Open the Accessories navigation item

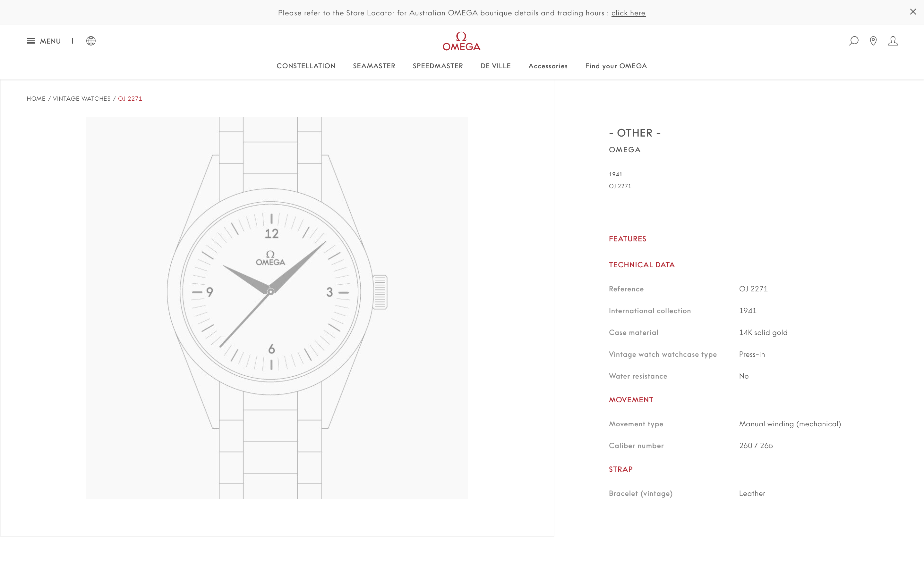pos(548,66)
